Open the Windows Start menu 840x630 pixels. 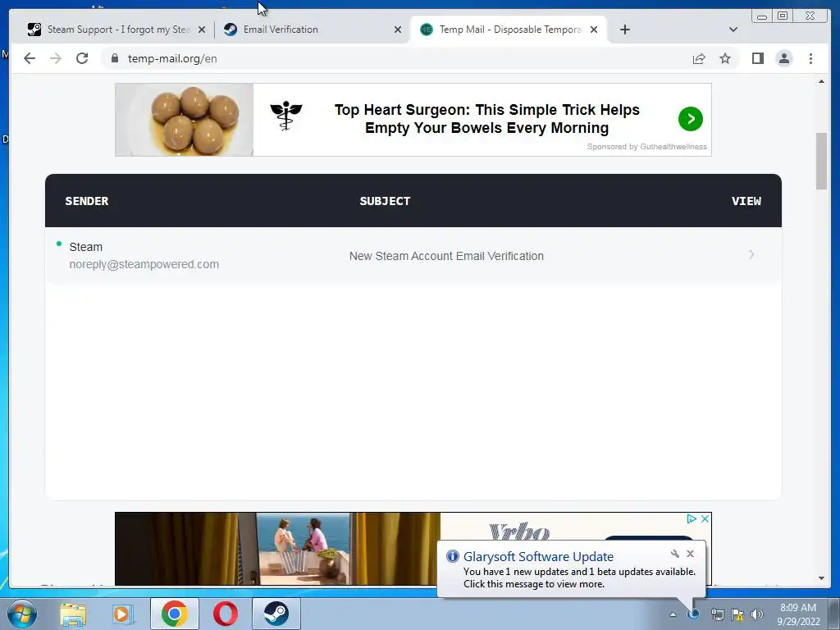22,614
